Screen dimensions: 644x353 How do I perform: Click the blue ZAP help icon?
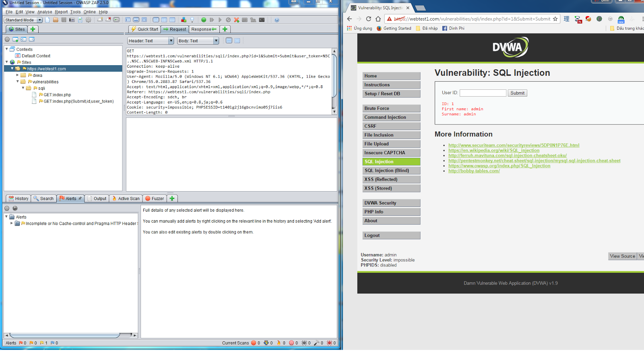coord(277,20)
